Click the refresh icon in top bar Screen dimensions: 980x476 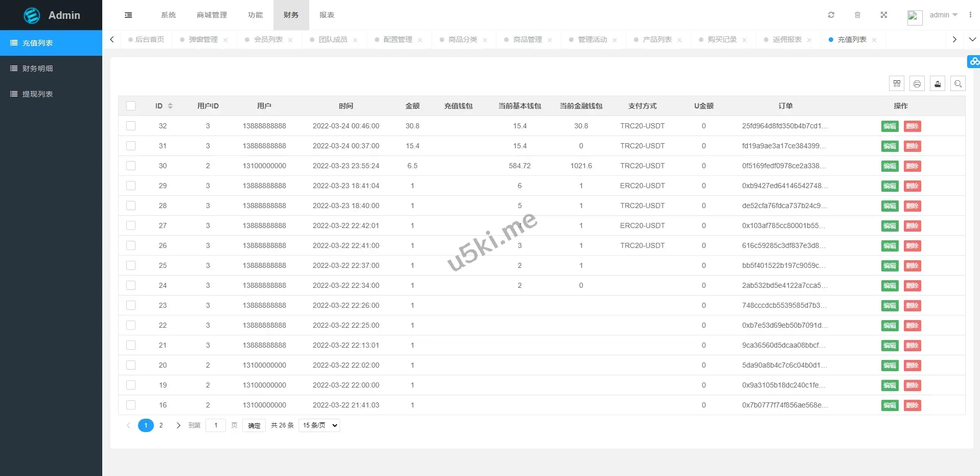[831, 15]
